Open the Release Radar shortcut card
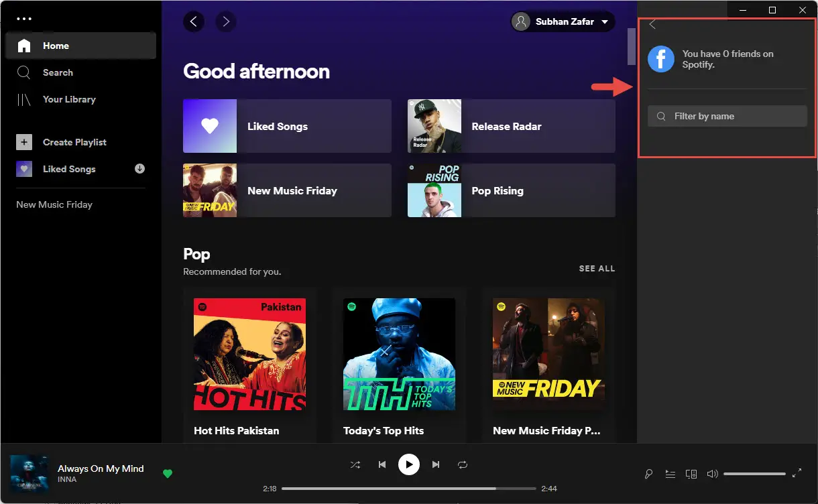Screen dimensions: 818x504 click(x=512, y=126)
